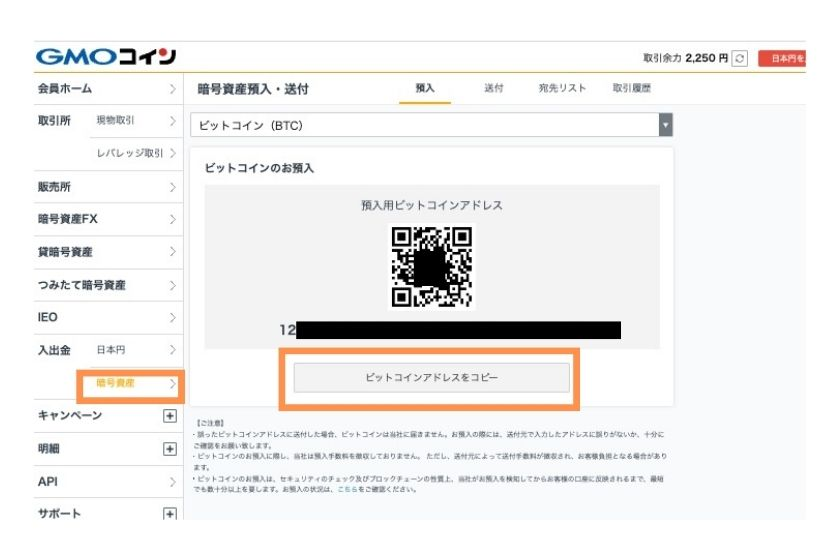Click the 現物取引 chevron arrow

click(x=172, y=121)
